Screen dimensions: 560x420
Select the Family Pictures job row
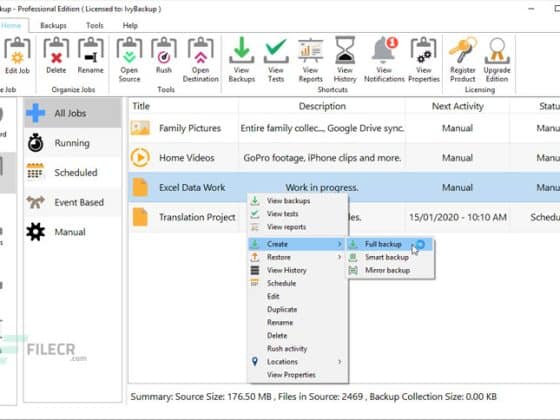coord(344,128)
